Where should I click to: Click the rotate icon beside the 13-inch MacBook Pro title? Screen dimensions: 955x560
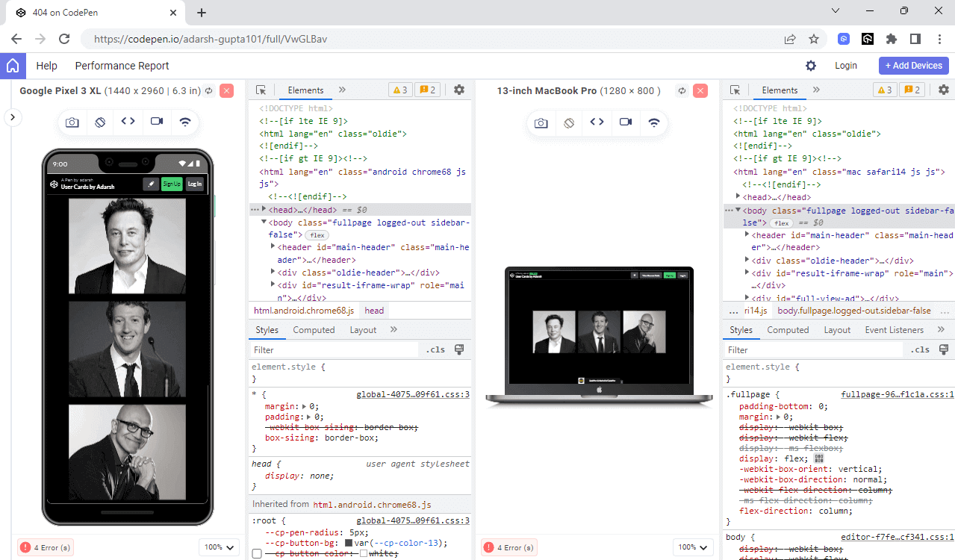click(x=682, y=91)
